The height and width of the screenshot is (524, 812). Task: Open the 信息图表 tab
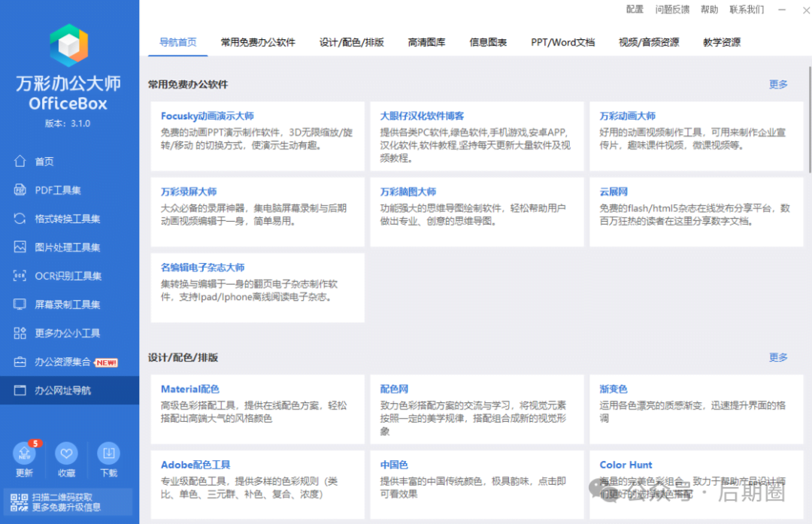[x=488, y=42]
